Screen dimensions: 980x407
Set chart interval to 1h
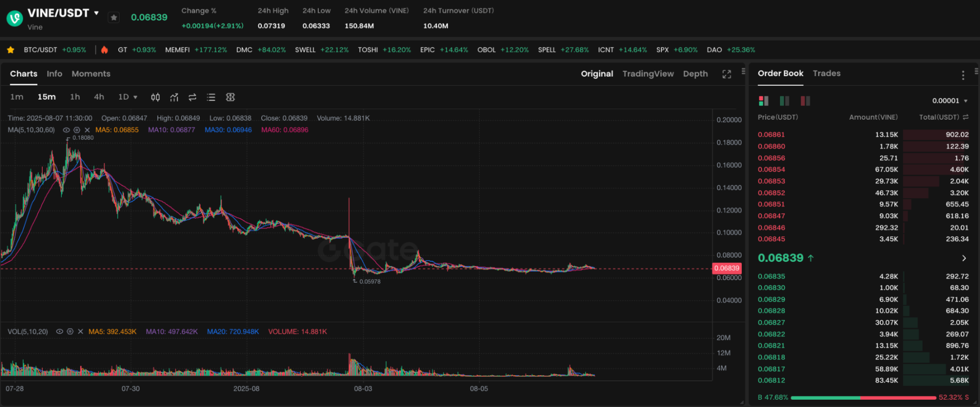pos(75,97)
